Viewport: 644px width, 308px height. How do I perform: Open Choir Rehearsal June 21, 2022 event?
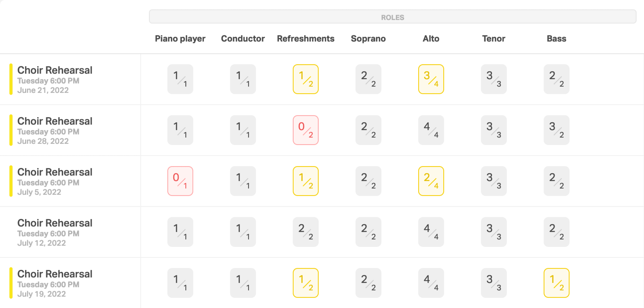[x=55, y=79]
